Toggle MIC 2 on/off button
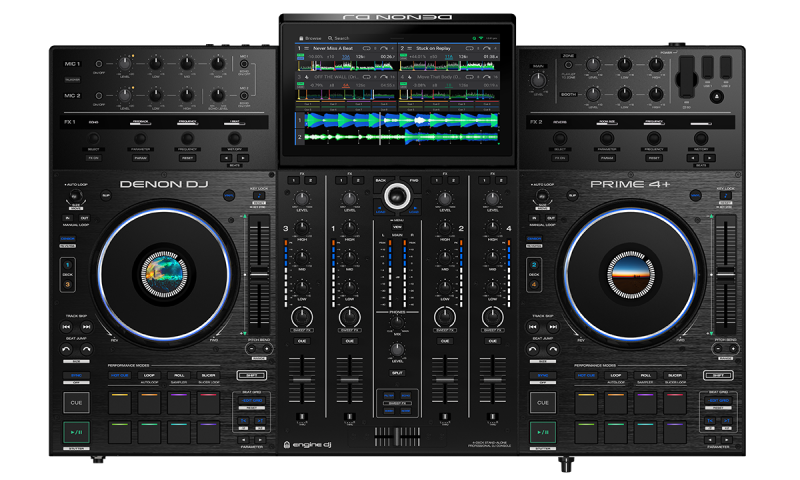800x480 pixels. (98, 95)
